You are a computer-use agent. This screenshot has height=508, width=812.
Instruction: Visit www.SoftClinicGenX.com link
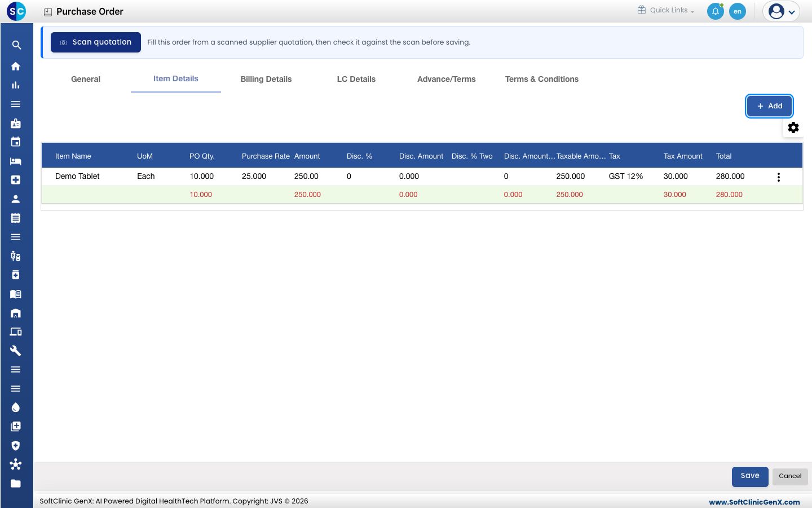[754, 502]
